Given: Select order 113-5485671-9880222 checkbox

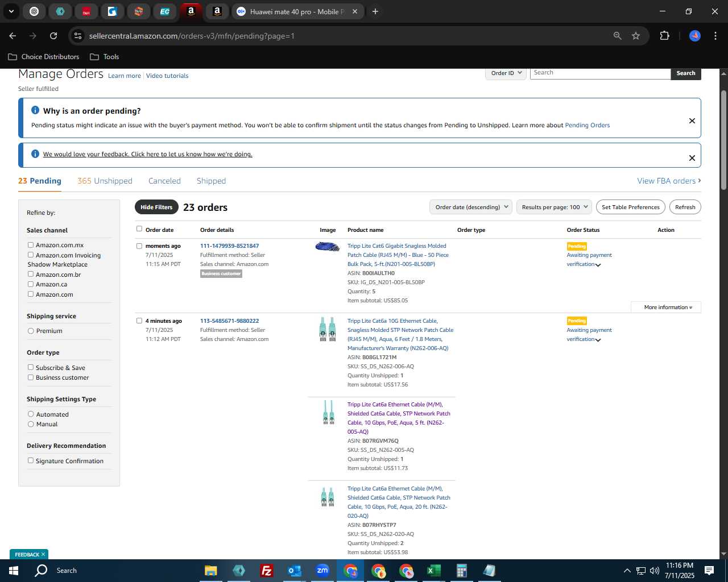Looking at the screenshot, I should tap(139, 321).
